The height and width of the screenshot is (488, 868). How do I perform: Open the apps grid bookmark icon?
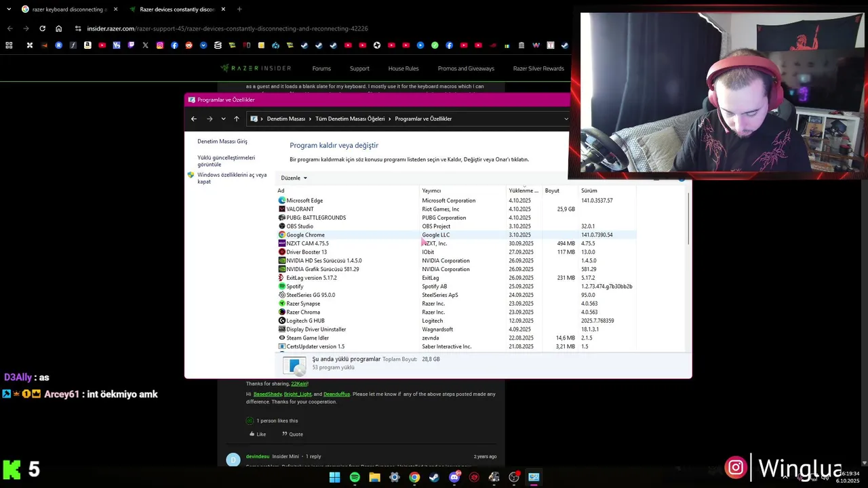pyautogui.click(x=9, y=45)
